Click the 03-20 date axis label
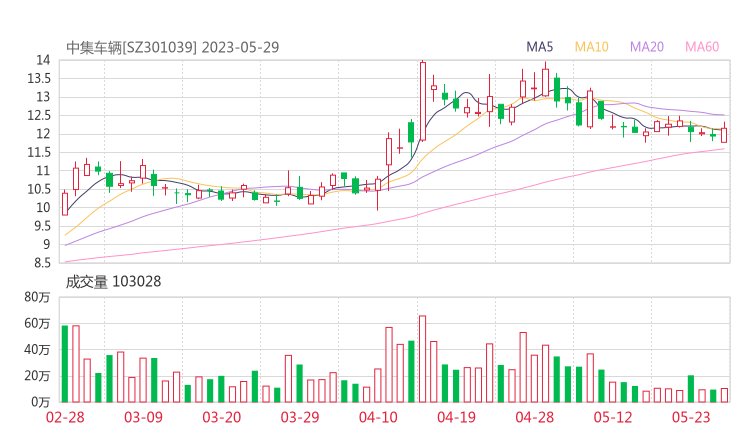This screenshot has height=440, width=740. pos(222,417)
